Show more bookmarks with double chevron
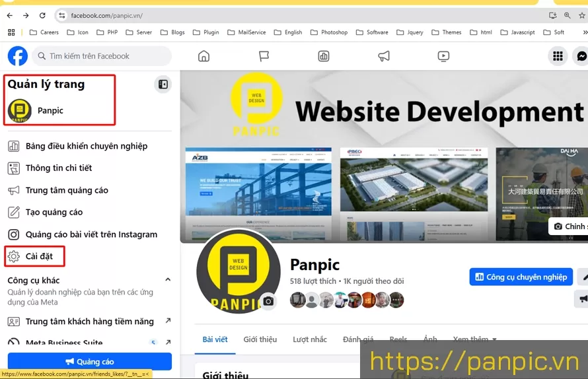588x379 pixels. 585,32
